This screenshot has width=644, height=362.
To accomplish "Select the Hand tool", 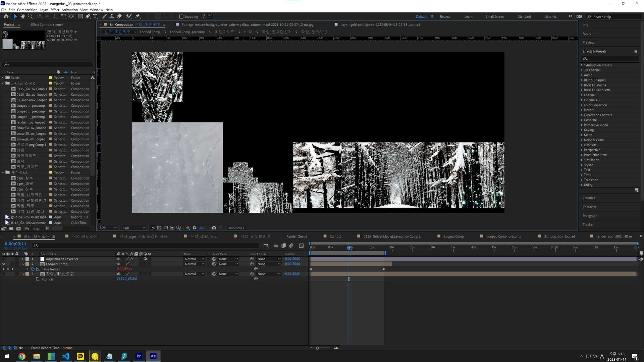I will [x=23, y=16].
